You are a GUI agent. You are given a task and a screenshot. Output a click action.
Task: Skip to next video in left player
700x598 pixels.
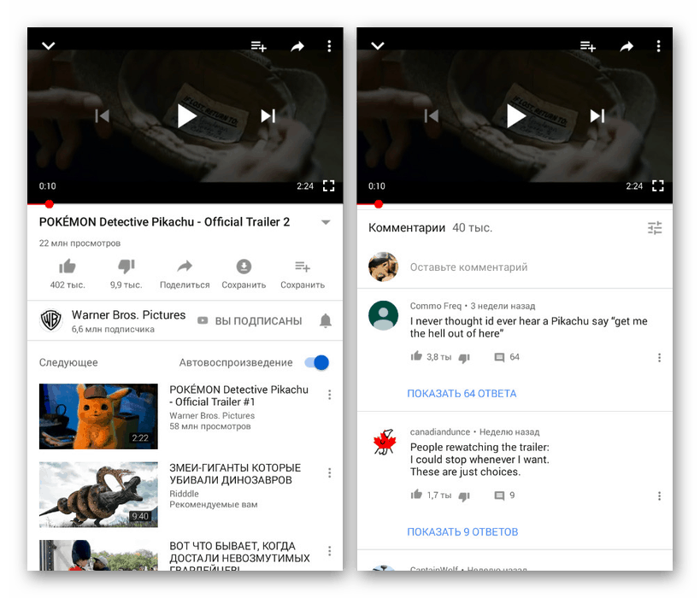[x=268, y=116]
